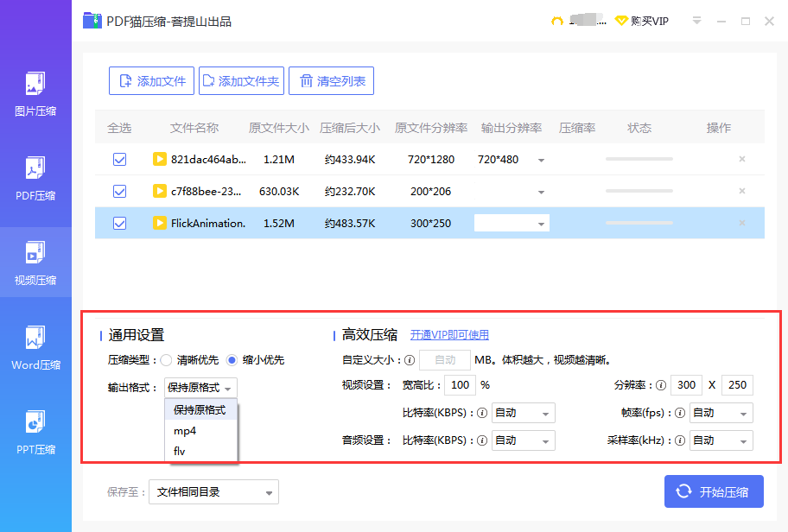Click the 购买VIP diamond icon
The image size is (788, 532).
click(x=621, y=21)
